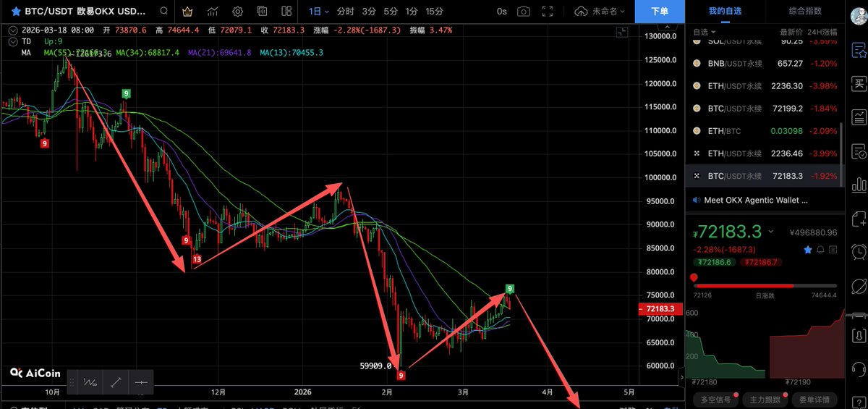Click the floating toolbar drag handle
This screenshot has height=409, width=868.
pos(72,382)
